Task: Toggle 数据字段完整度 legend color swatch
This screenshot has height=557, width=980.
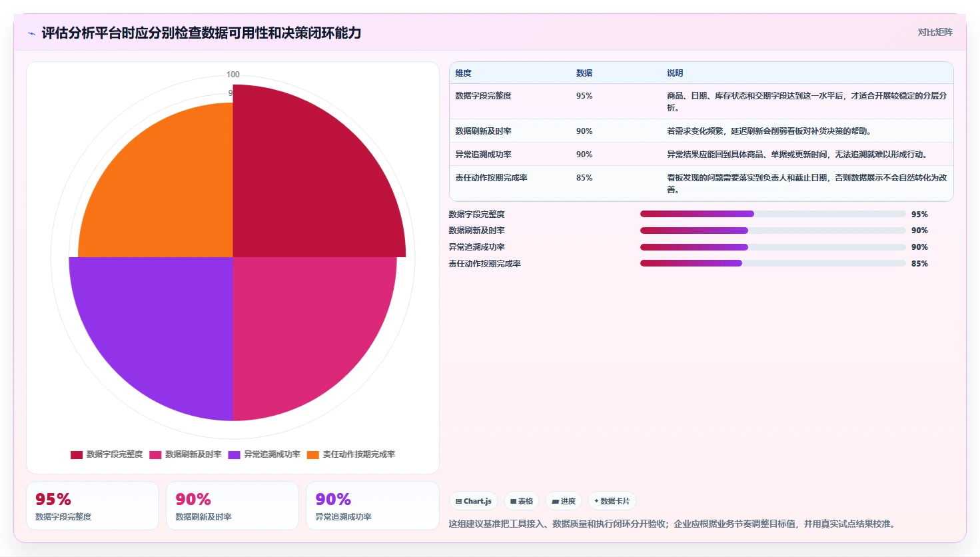Action: coord(77,455)
